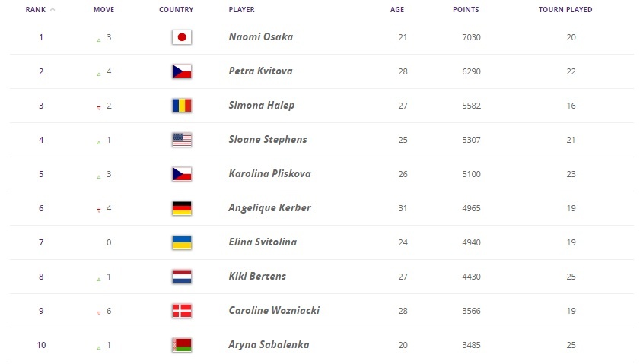
Task: Open Petra Kvitova player link
Action: (x=260, y=71)
